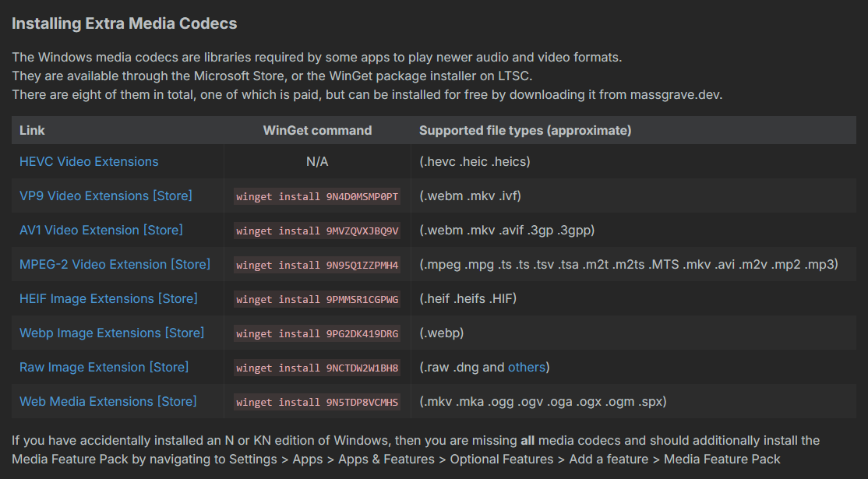Click the "Supported file types" column header
Viewport: 868px width, 479px height.
tap(525, 131)
